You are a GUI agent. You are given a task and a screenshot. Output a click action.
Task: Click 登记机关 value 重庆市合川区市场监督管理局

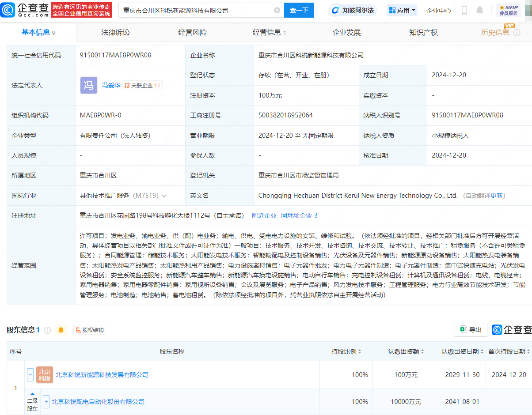[298, 175]
